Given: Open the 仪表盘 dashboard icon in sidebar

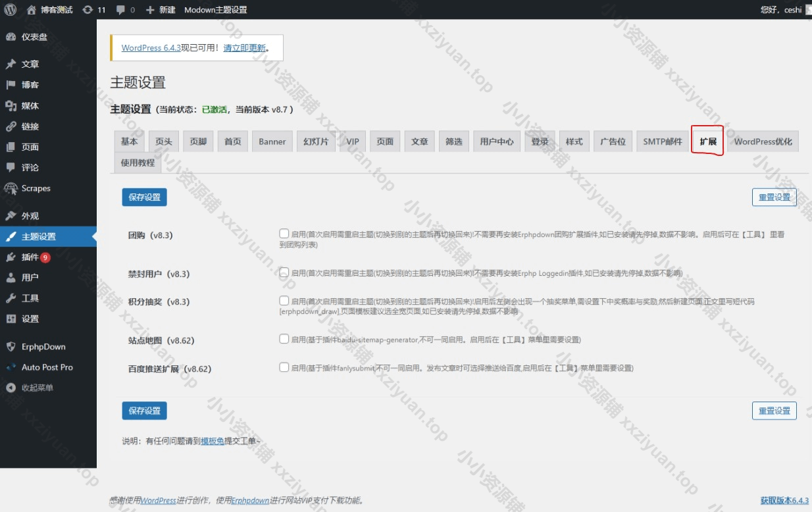Looking at the screenshot, I should click(11, 38).
